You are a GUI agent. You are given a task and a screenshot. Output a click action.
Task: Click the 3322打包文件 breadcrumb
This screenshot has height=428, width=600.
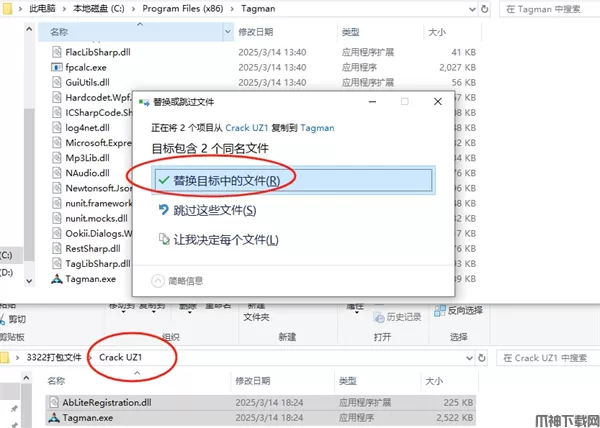[54, 358]
